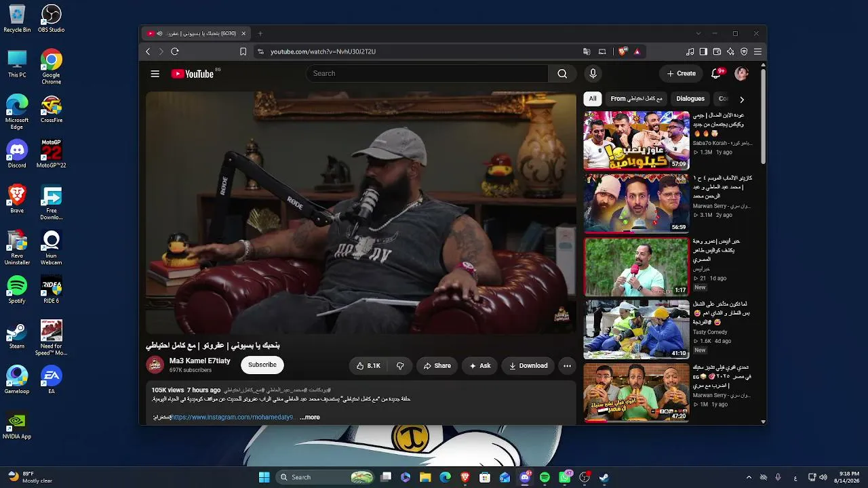View site information icon in the address bar

(x=260, y=52)
